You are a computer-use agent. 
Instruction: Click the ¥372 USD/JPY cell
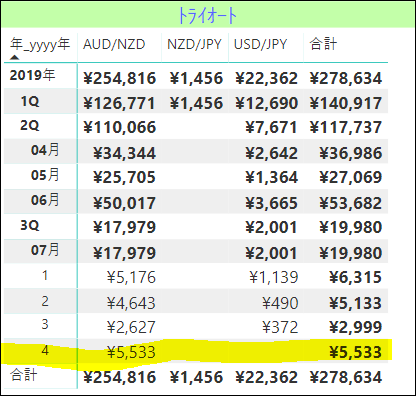tap(280, 327)
